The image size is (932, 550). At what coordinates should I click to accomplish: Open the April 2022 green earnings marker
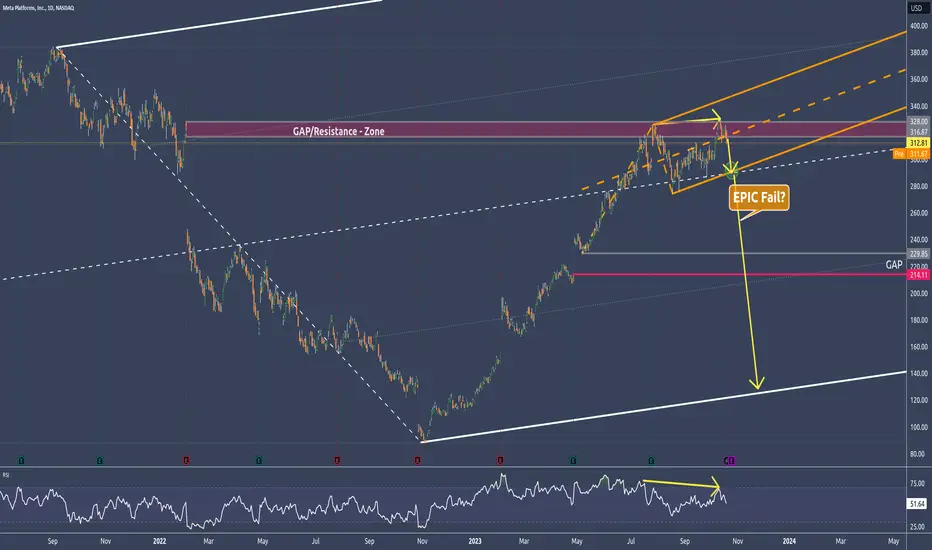click(x=259, y=460)
